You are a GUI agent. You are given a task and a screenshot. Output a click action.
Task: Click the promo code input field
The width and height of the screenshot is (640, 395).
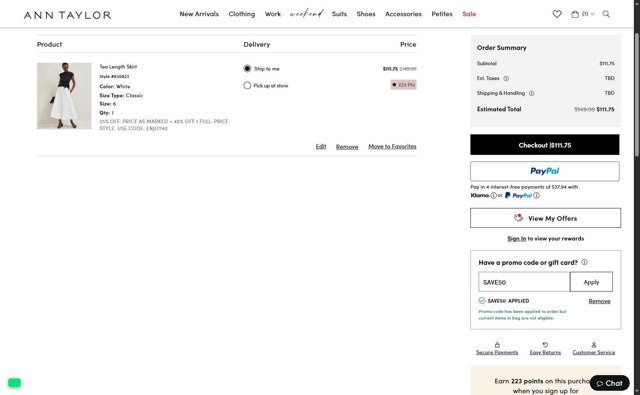pyautogui.click(x=524, y=282)
